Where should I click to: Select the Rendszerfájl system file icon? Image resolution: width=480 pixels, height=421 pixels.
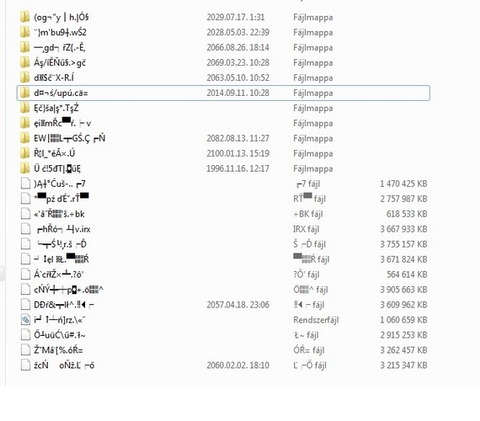(25, 320)
